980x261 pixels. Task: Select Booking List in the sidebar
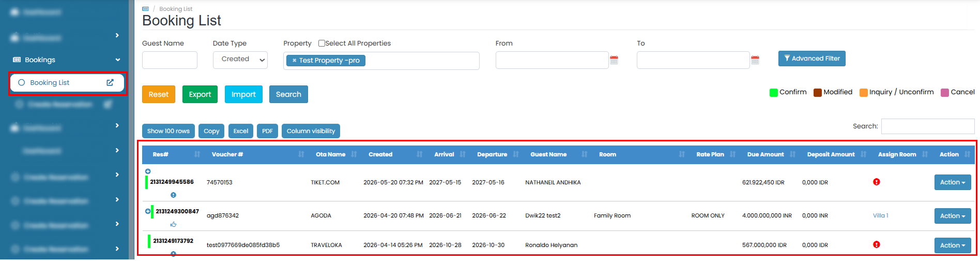point(67,83)
